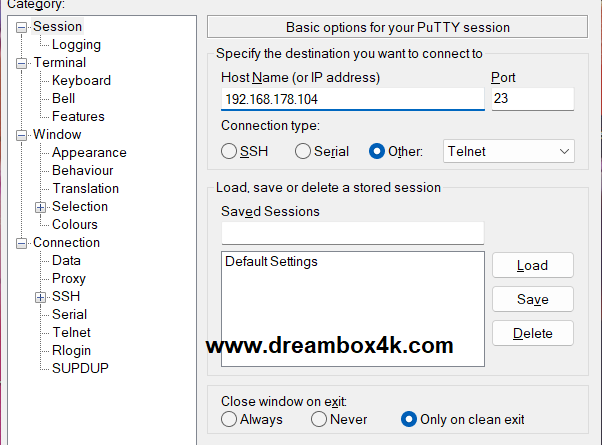Open the Serial category in tree

[69, 315]
